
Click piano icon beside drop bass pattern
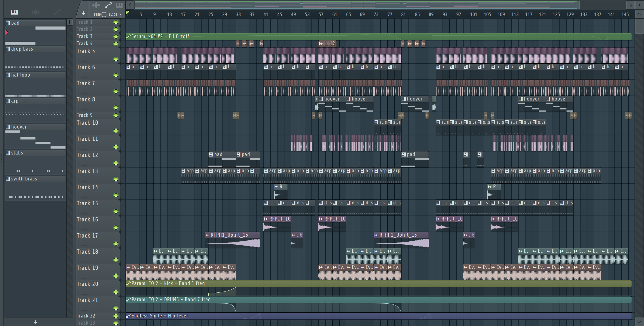8,49
